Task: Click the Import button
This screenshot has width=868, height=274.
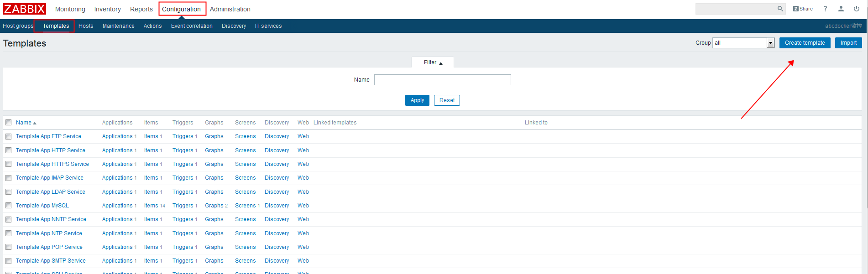Action: 848,43
